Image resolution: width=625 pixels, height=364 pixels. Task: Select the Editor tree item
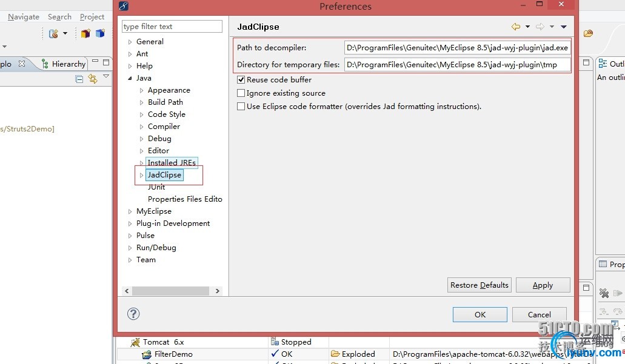click(158, 151)
